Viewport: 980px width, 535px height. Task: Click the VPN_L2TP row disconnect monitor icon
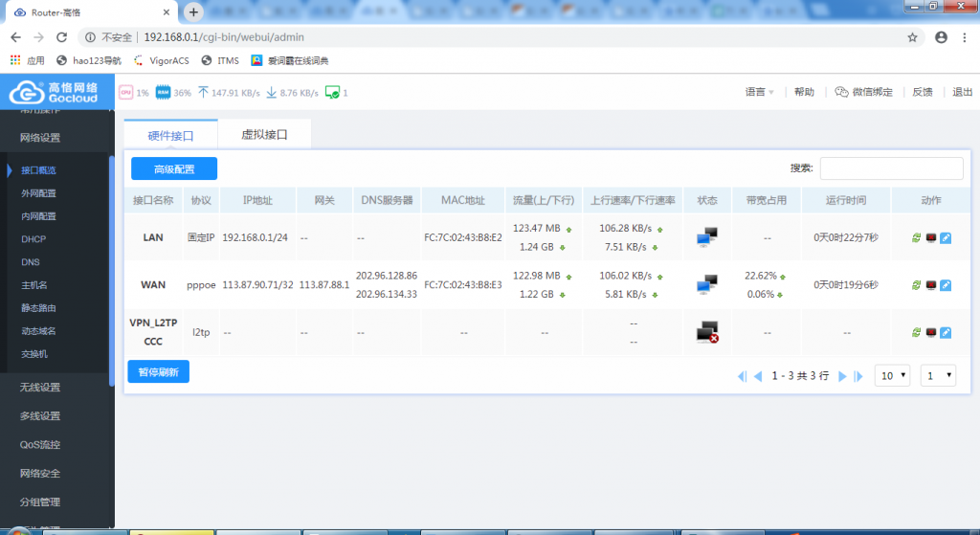[x=930, y=332]
